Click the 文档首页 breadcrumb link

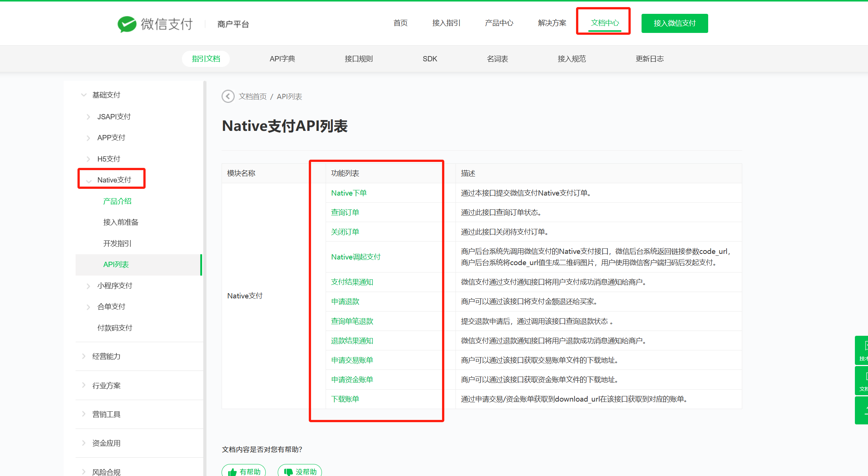point(253,96)
